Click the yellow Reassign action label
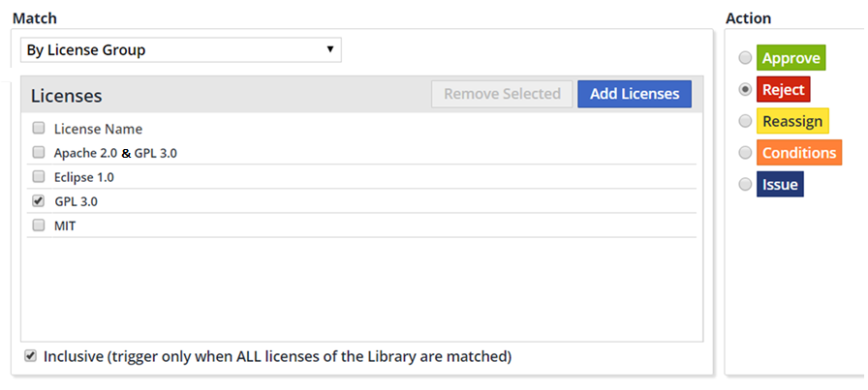Viewport: 868px width, 390px height. pos(792,121)
